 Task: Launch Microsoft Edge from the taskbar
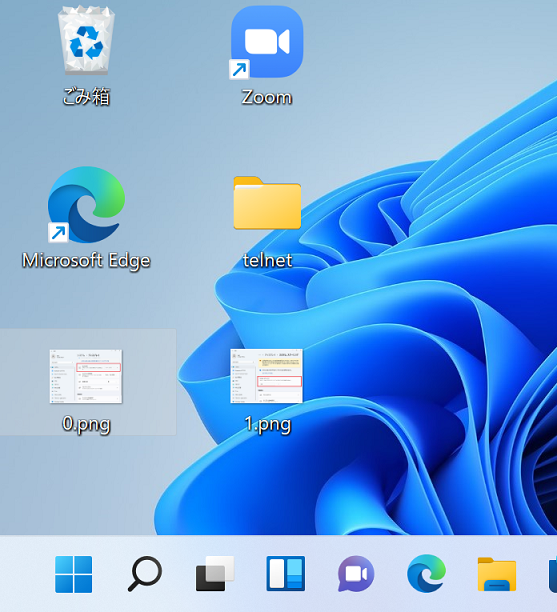click(x=426, y=573)
